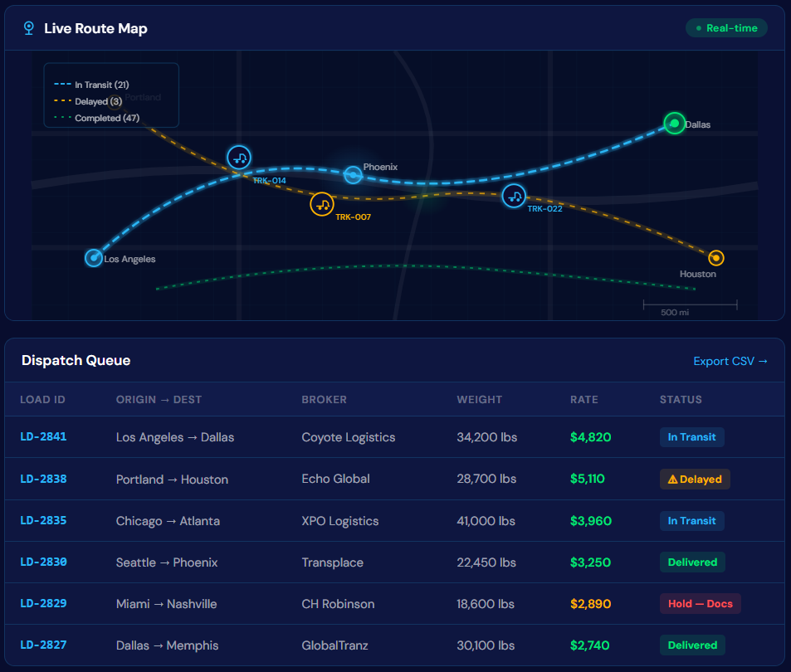The height and width of the screenshot is (672, 791).
Task: Click the CH Robinson broker cell
Action: pyautogui.click(x=338, y=603)
